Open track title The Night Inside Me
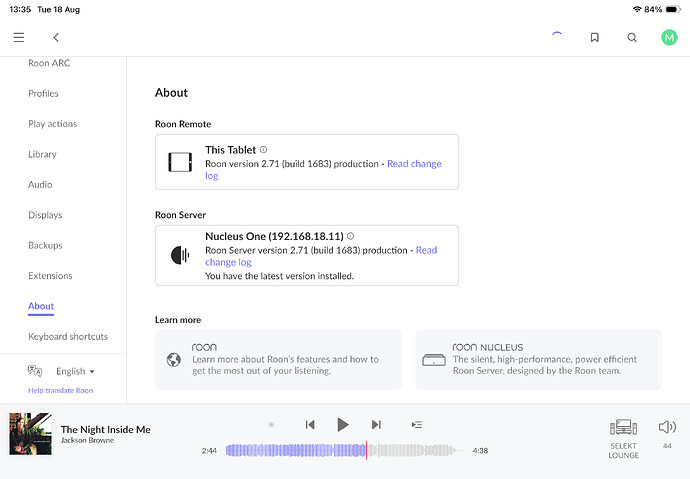Screen dimensions: 690x479 click(106, 429)
